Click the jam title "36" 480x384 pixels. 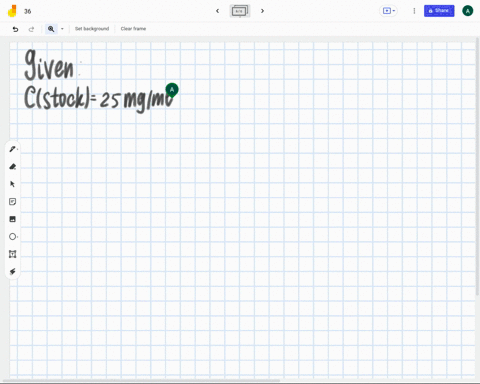click(x=28, y=11)
